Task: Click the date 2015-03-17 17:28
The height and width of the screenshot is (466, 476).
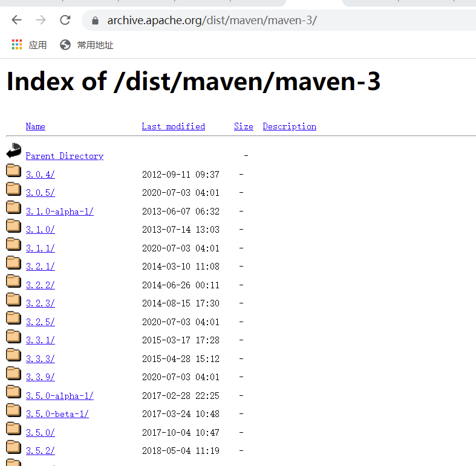Action: pos(181,340)
